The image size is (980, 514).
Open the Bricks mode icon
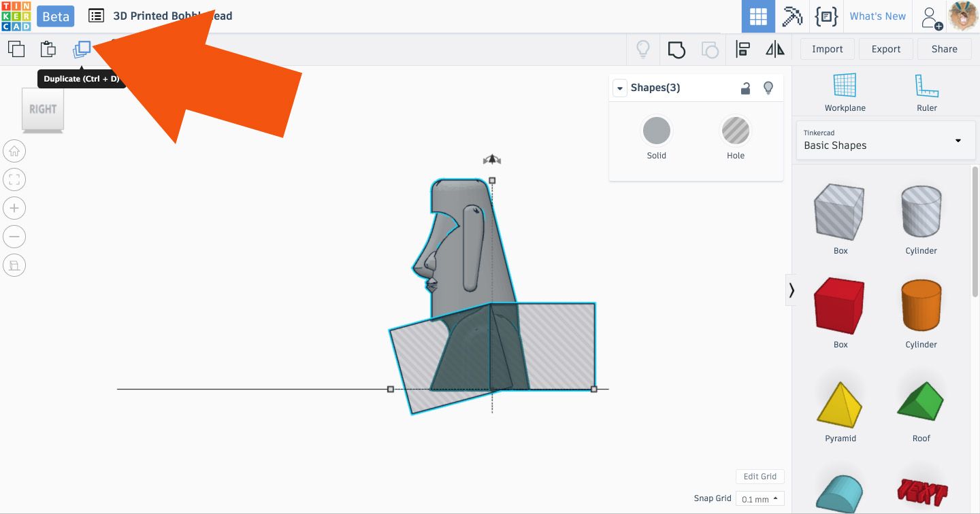826,16
